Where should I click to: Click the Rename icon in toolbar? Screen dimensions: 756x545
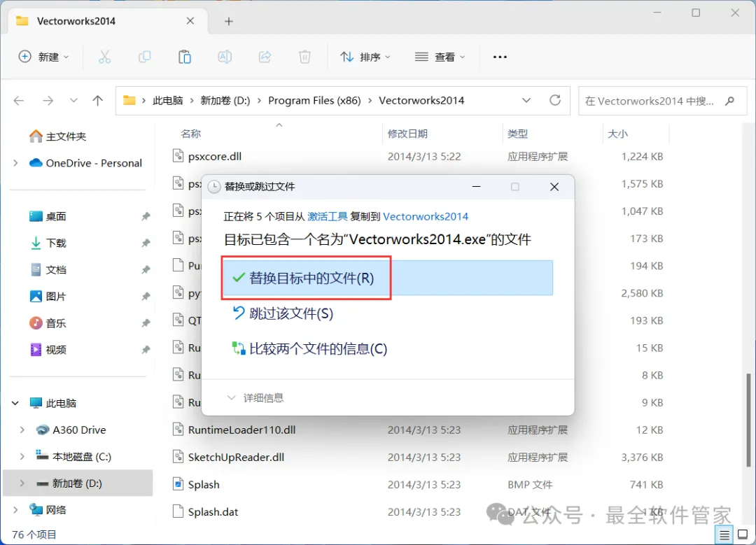[x=225, y=57]
